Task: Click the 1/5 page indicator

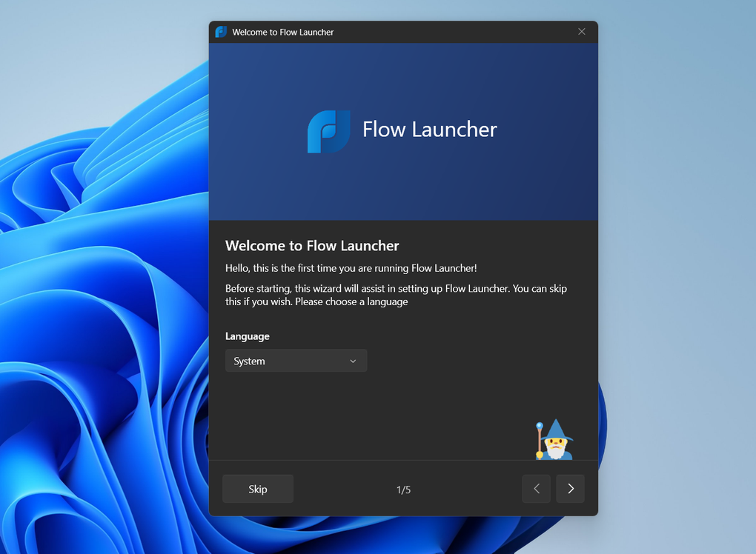Action: (403, 490)
